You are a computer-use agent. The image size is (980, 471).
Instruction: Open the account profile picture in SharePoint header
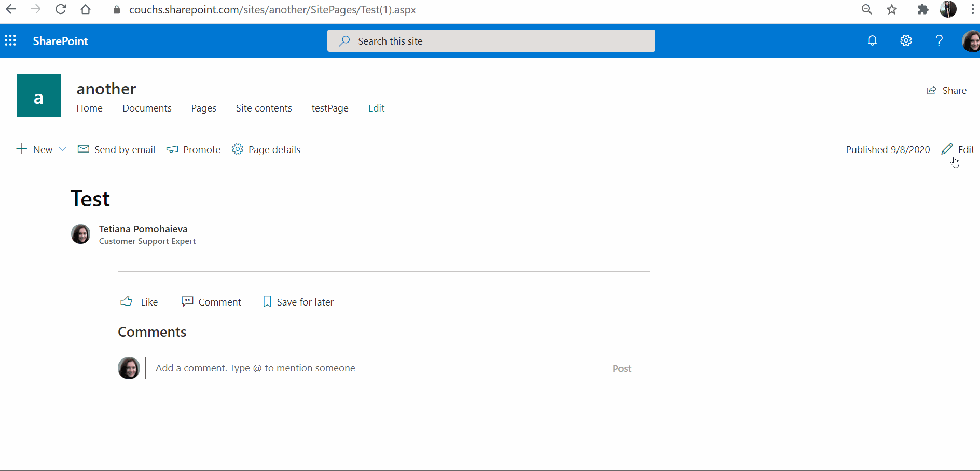[971, 40]
